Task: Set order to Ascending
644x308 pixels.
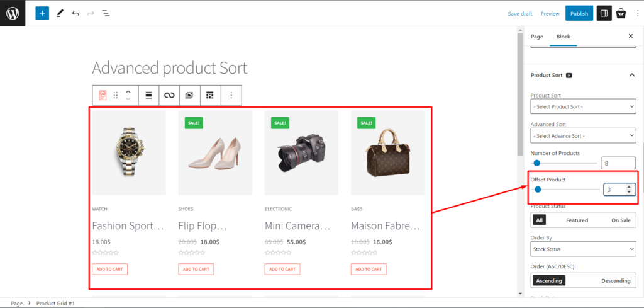Action: (x=549, y=280)
